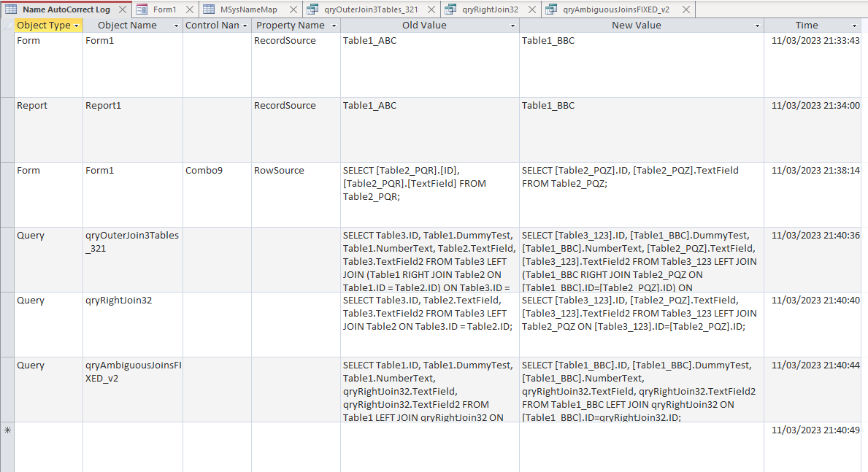Click the MSysNameMap table icon

(x=209, y=9)
